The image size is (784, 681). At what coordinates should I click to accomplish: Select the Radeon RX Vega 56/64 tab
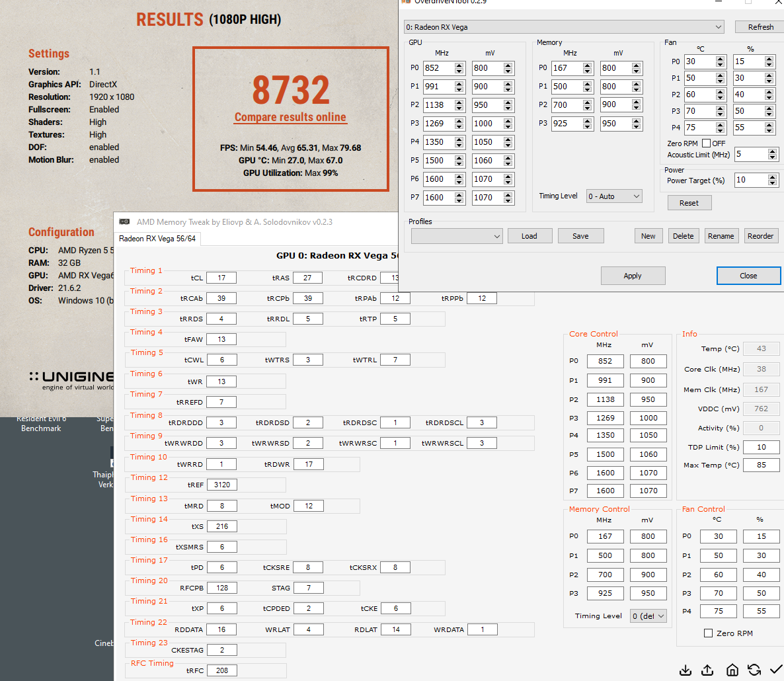point(157,239)
